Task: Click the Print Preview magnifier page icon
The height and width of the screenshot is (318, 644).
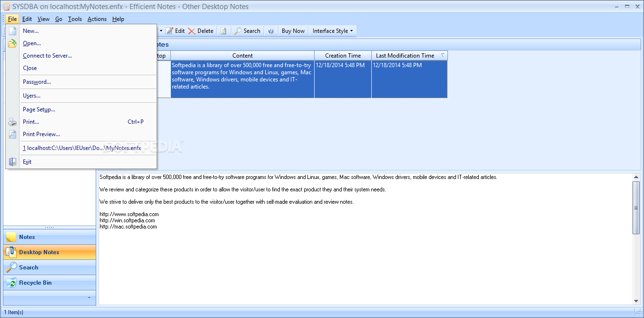Action: click(13, 134)
